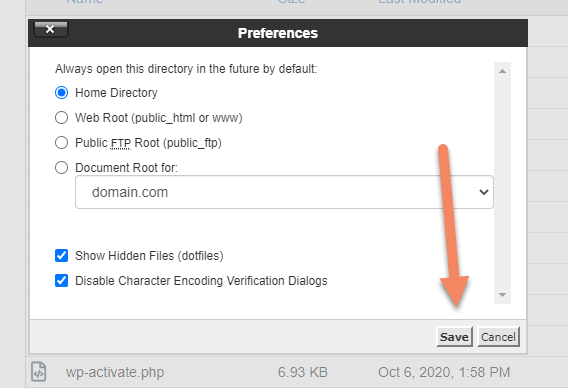Uncheck Show Hidden Files (dotfiles)
The height and width of the screenshot is (388, 568).
62,255
